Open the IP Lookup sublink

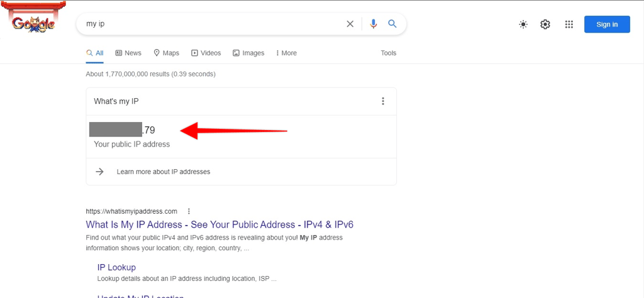coord(116,267)
